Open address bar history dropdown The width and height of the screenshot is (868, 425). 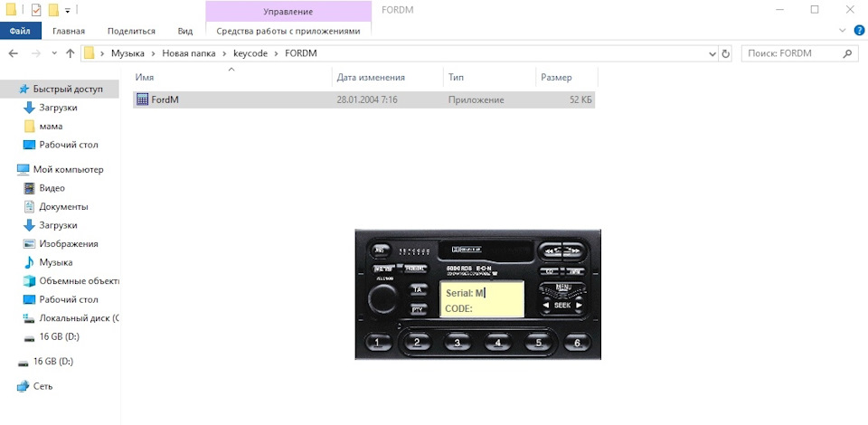pyautogui.click(x=712, y=53)
